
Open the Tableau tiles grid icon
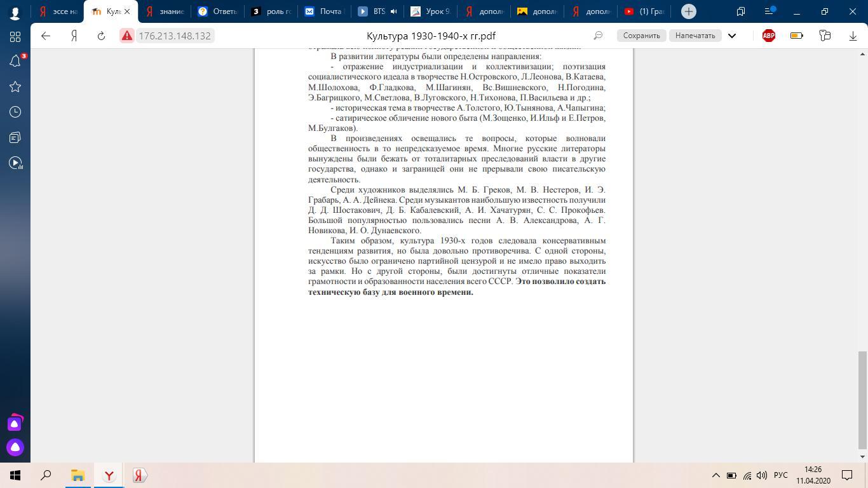point(15,36)
